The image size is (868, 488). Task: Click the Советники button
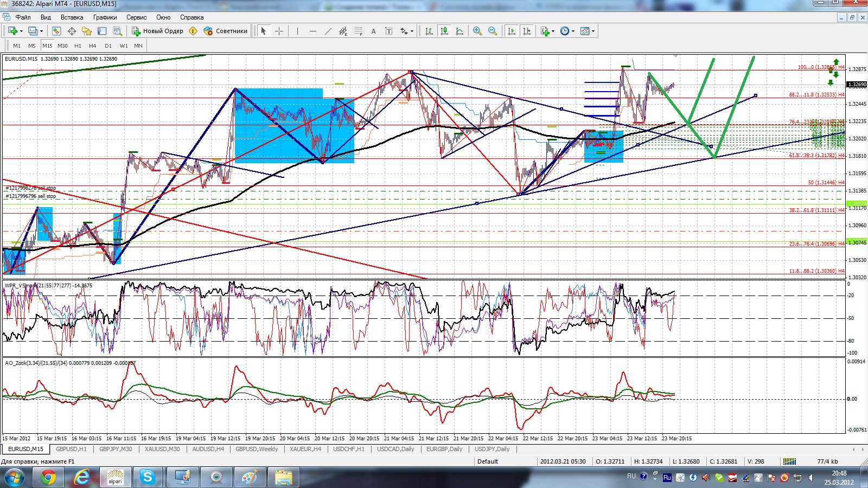tap(226, 31)
